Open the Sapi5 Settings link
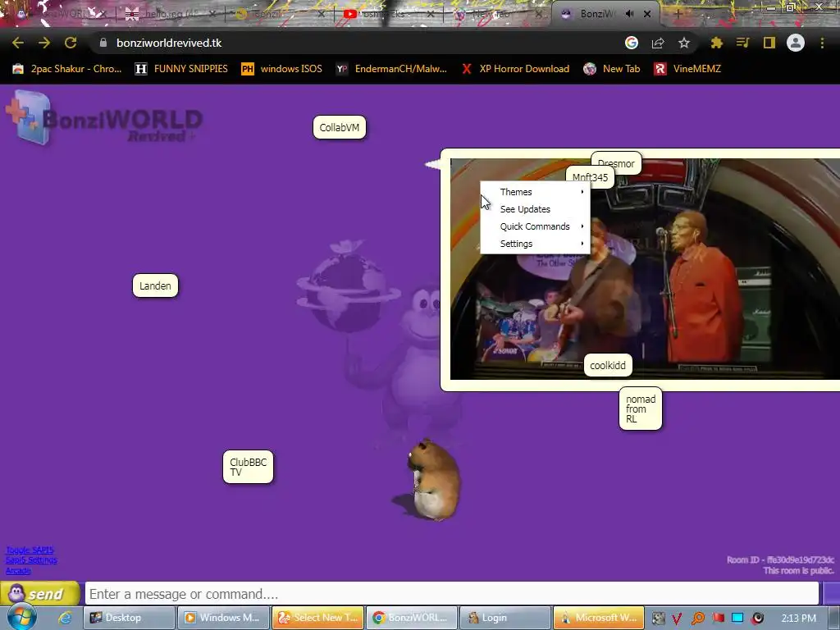The width and height of the screenshot is (840, 630). click(31, 559)
